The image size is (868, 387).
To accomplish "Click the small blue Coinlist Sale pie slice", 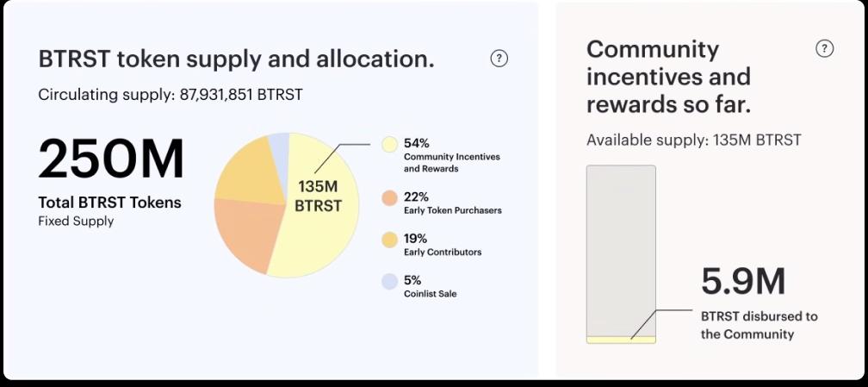I will (x=279, y=147).
